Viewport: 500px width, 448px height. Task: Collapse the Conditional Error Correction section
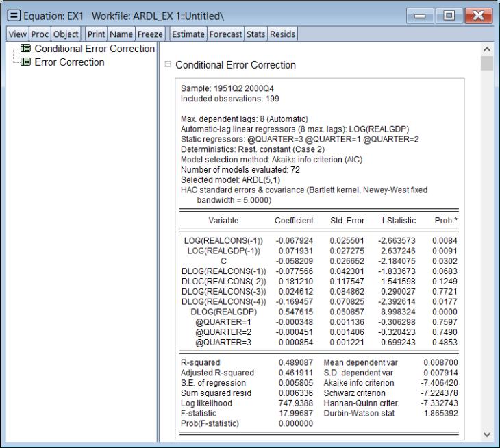tap(167, 66)
